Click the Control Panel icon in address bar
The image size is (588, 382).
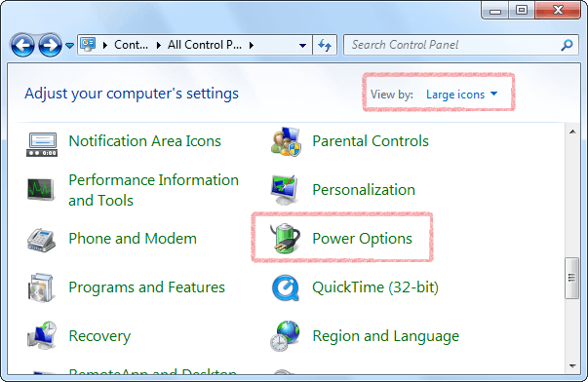click(x=88, y=45)
